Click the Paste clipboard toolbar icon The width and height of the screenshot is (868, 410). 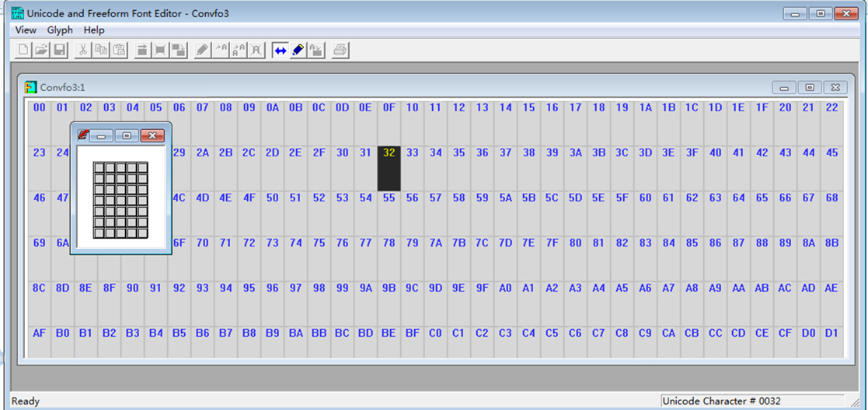tap(119, 51)
